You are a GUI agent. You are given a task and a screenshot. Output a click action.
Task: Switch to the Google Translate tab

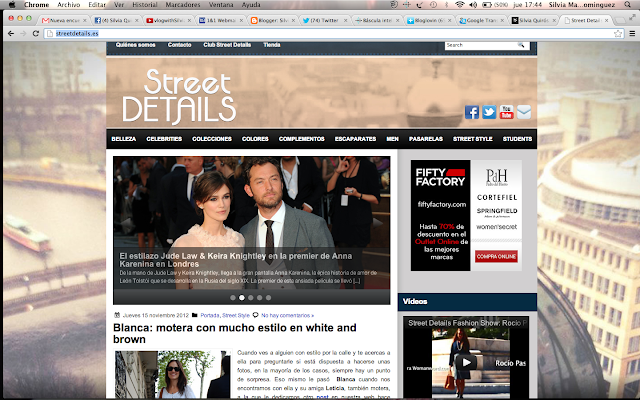point(481,20)
